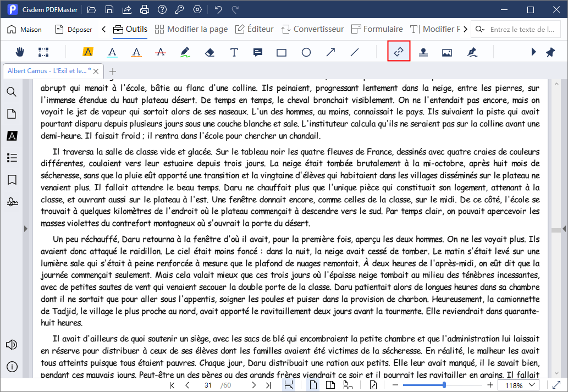
Task: Switch to the Outils tab
Action: [x=130, y=29]
